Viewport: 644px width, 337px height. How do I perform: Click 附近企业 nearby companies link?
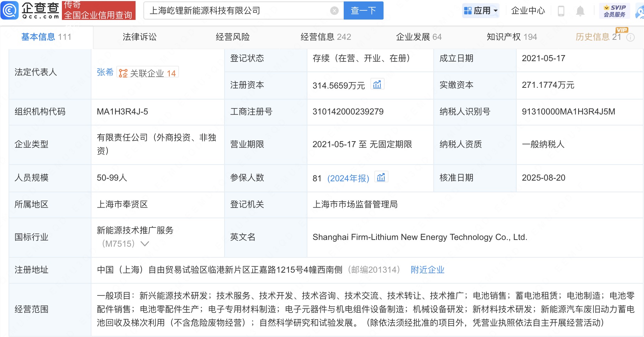pos(427,270)
